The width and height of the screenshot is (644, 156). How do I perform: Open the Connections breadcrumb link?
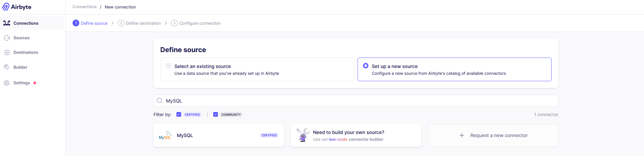tap(84, 7)
